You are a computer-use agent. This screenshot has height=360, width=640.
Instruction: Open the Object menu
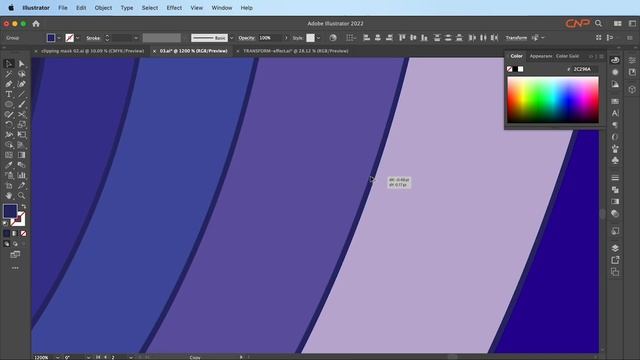103,8
